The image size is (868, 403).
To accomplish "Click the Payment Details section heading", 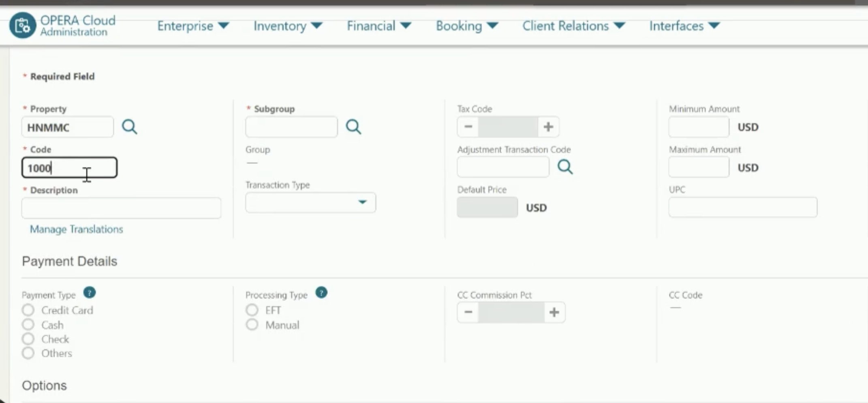I will [70, 261].
